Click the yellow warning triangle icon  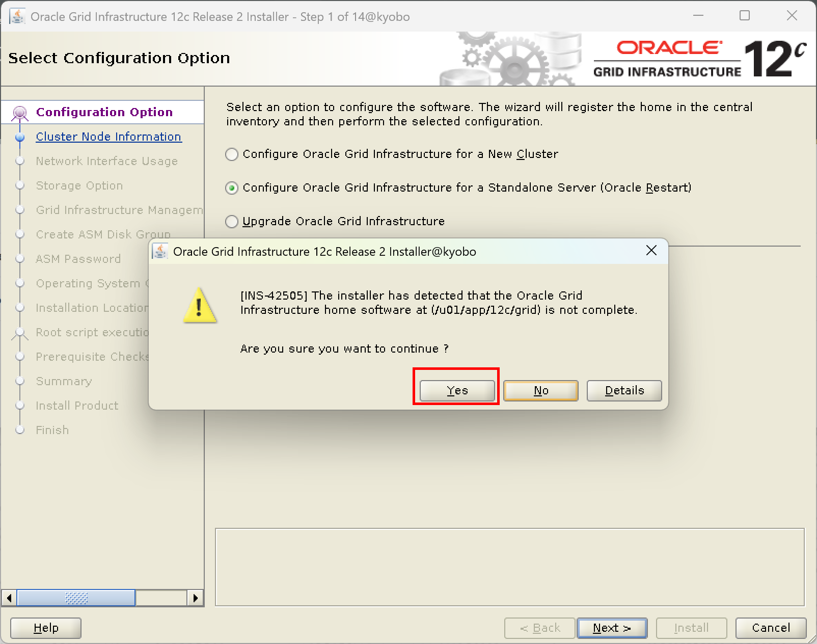click(x=200, y=305)
